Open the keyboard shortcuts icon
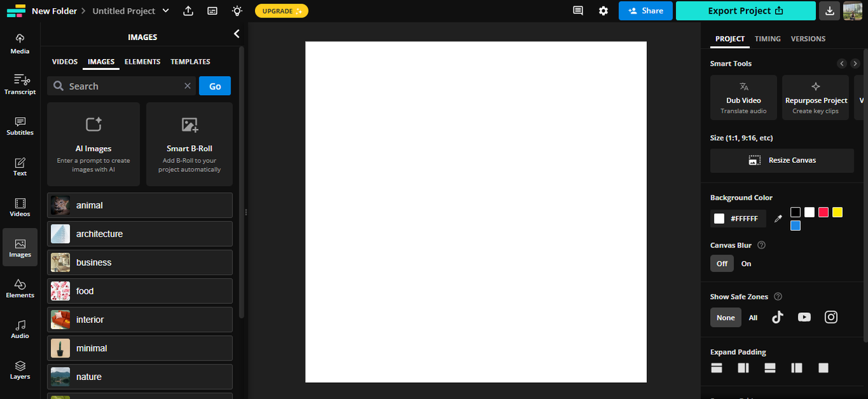868x399 pixels. tap(212, 11)
